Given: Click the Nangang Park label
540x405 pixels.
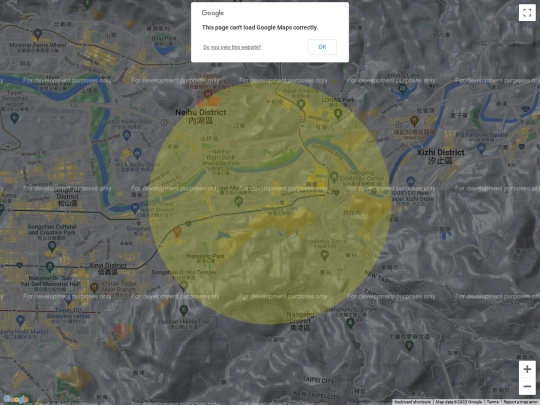Looking at the screenshot, I should (206, 258).
